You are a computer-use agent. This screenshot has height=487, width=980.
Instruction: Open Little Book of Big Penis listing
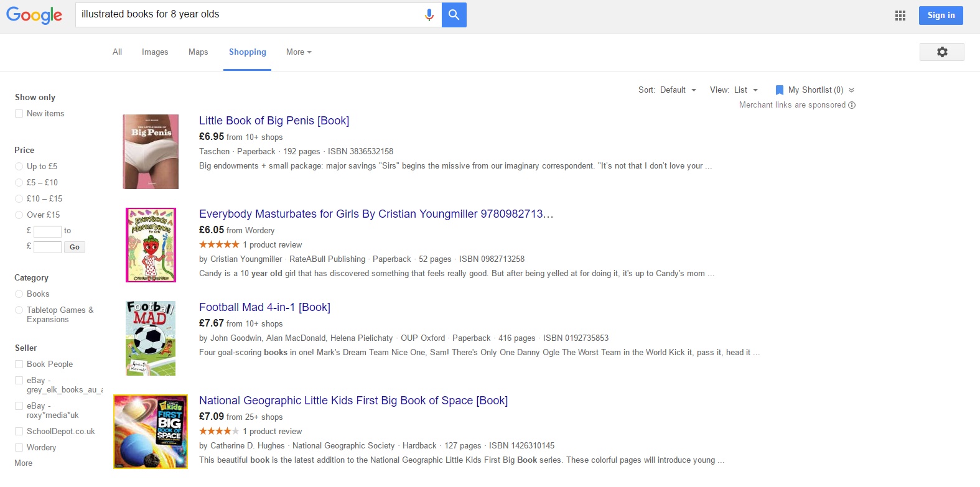pyautogui.click(x=274, y=121)
